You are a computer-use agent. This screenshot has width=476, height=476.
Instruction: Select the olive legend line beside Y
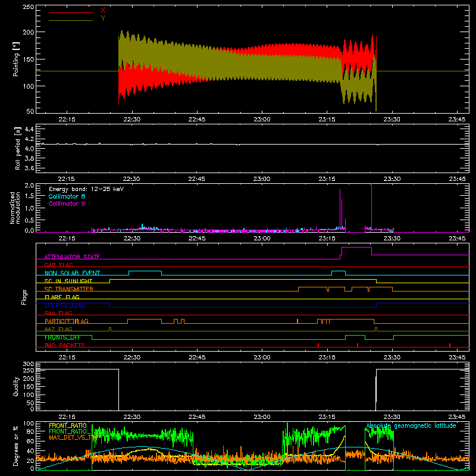pyautogui.click(x=70, y=20)
